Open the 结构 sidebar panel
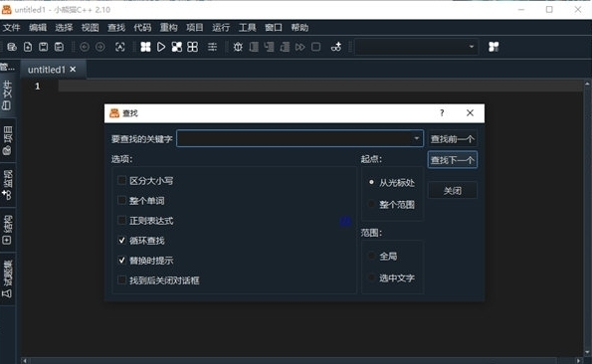Screen dimensions: 592x364 tap(7, 230)
